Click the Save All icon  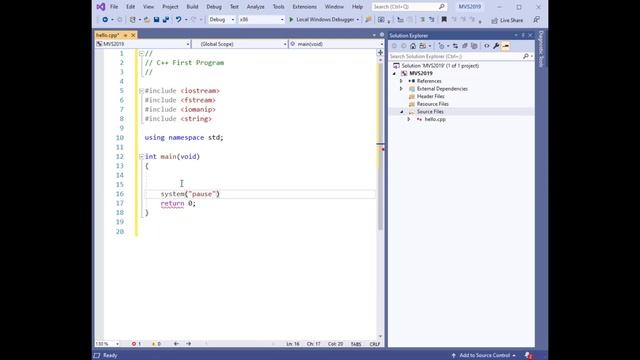[166, 20]
